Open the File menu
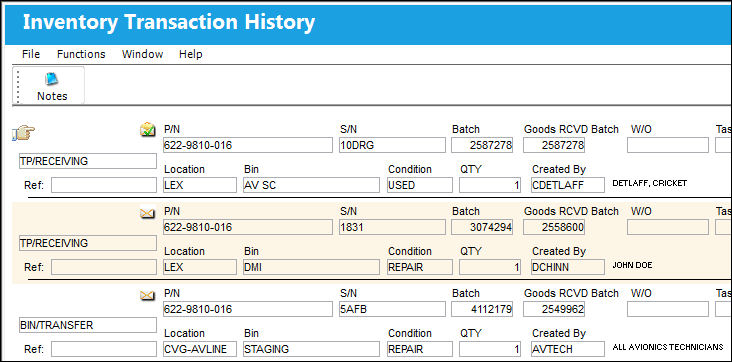The image size is (732, 362). tap(31, 54)
